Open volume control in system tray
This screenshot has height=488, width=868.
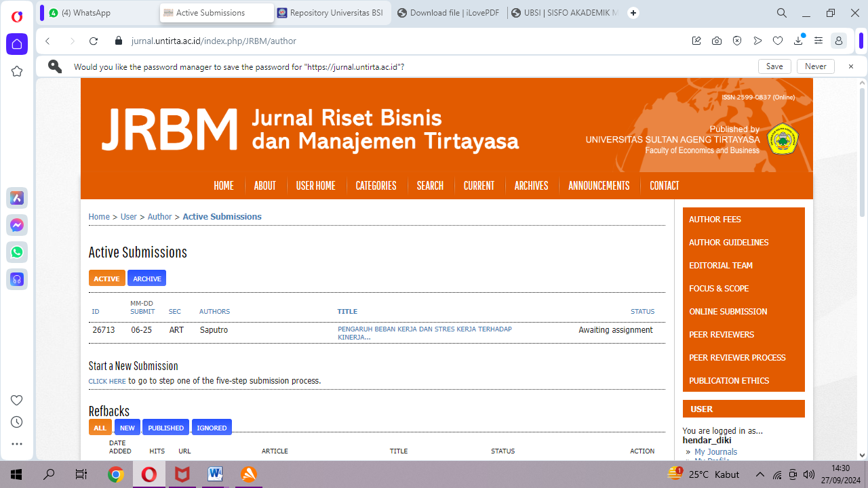[808, 474]
